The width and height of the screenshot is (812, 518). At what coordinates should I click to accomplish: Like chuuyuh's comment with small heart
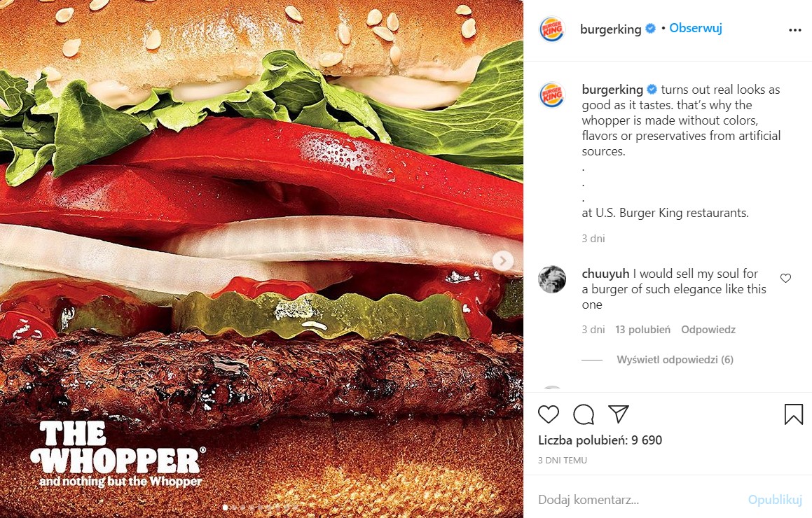click(785, 279)
